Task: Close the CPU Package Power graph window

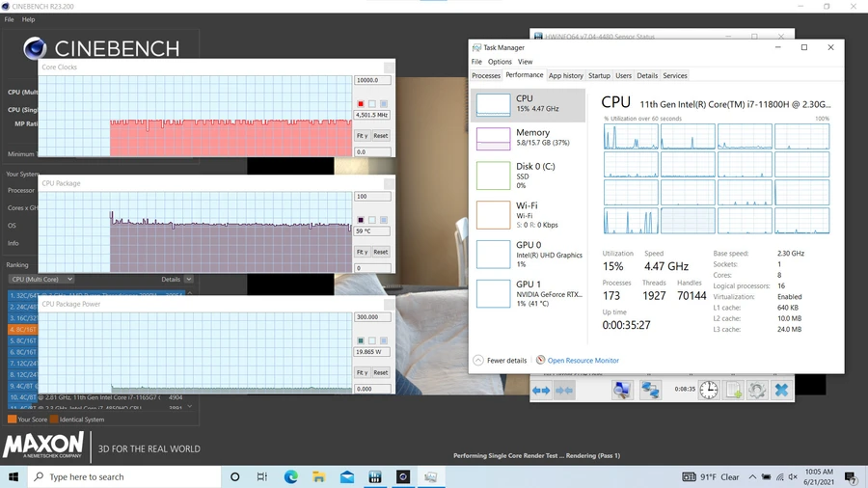Action: tap(390, 304)
